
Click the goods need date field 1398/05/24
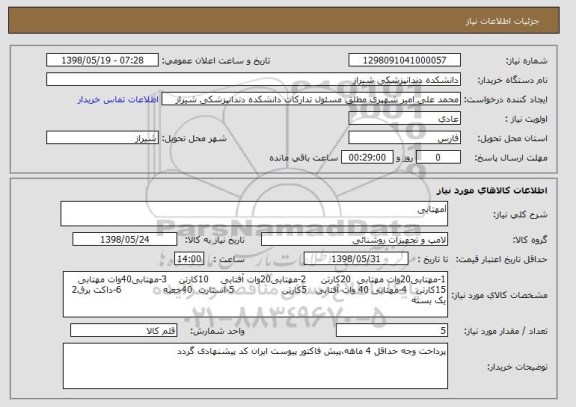pyautogui.click(x=125, y=239)
